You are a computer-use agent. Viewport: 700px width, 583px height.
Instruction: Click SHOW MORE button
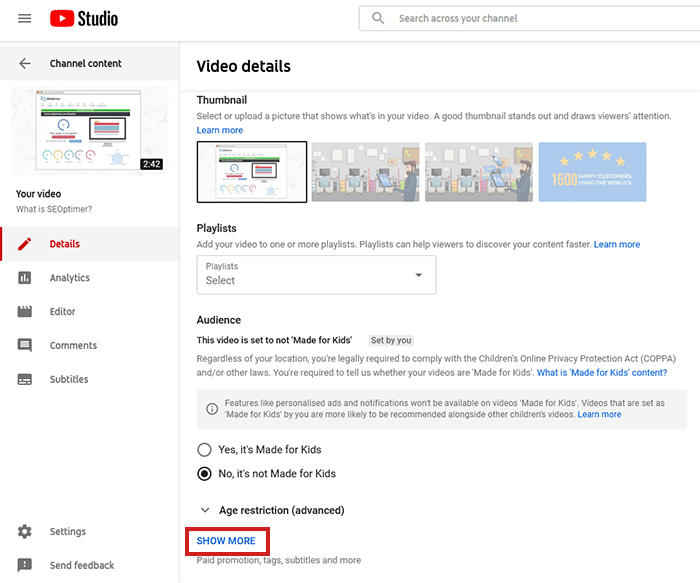(226, 541)
